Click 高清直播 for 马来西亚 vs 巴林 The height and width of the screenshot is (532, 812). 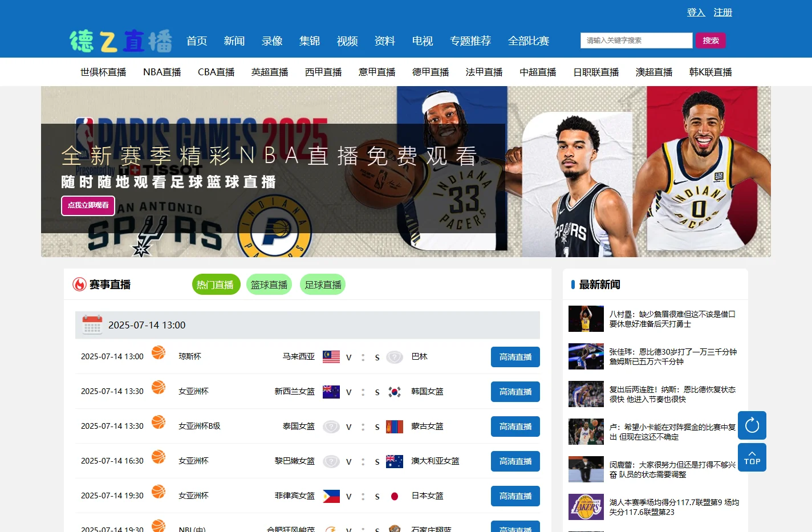(515, 357)
